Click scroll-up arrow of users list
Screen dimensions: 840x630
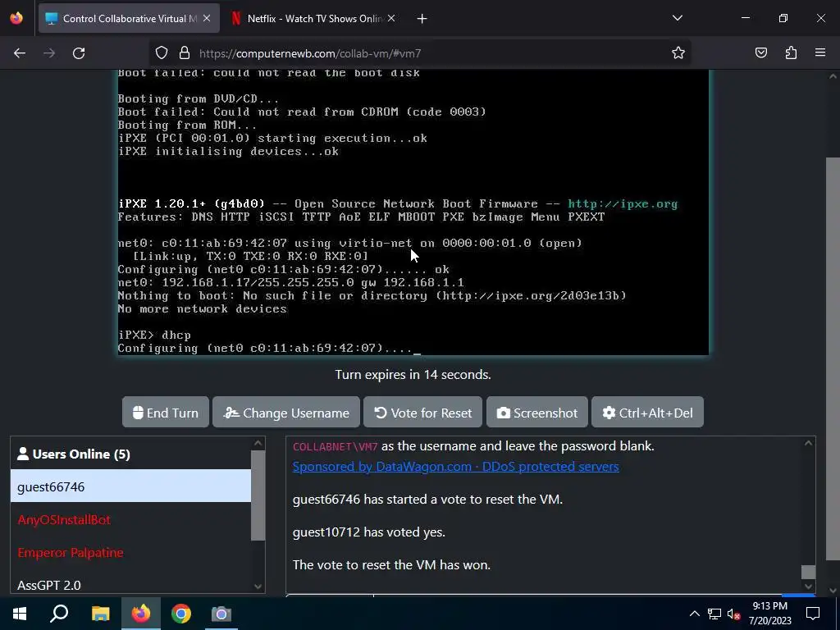[x=258, y=443]
